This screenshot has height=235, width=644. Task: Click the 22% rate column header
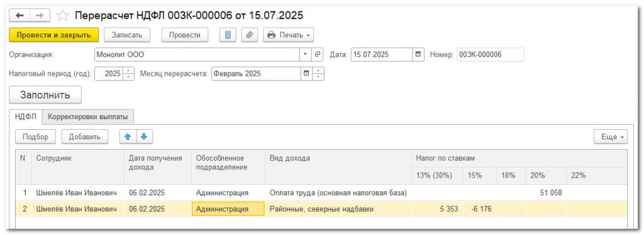pos(597,175)
